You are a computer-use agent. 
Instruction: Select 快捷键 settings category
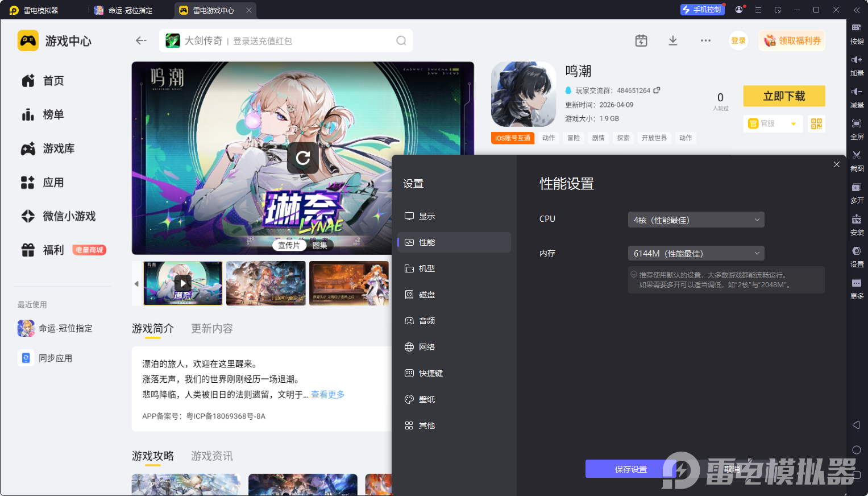pyautogui.click(x=454, y=373)
